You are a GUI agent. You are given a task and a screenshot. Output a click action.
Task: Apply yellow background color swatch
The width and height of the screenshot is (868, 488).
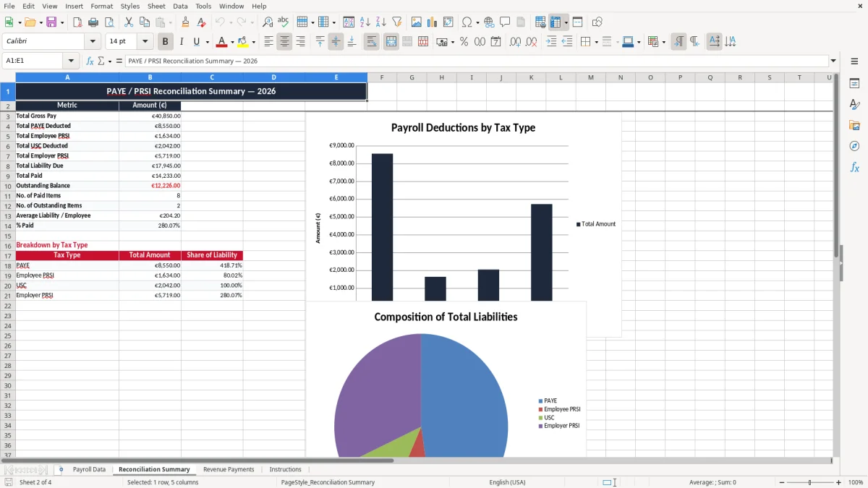pos(243,42)
